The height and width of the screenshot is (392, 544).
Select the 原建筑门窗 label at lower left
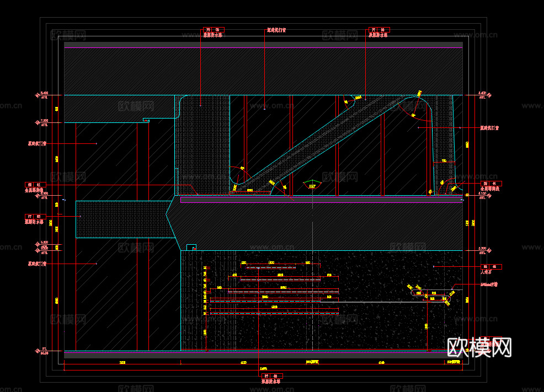(37, 264)
